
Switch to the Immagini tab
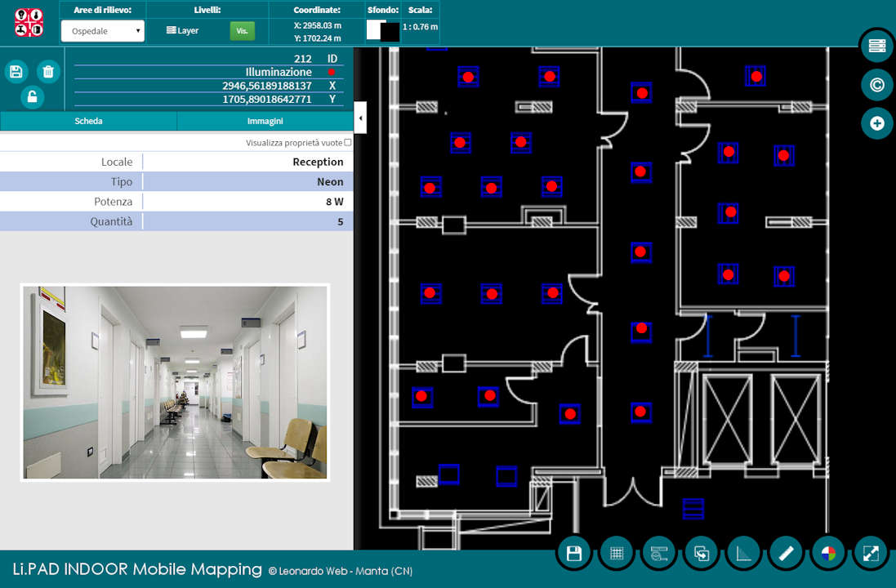(x=265, y=121)
